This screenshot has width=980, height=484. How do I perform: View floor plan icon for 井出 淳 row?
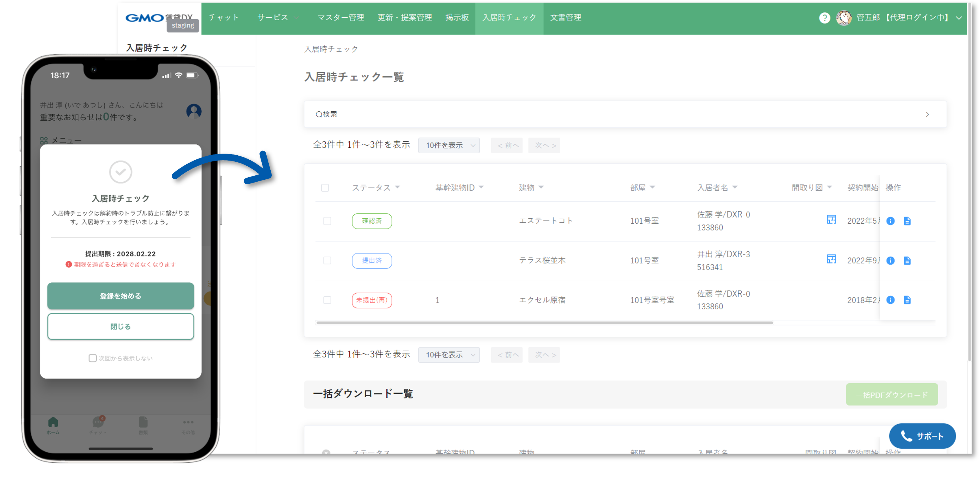(x=831, y=259)
